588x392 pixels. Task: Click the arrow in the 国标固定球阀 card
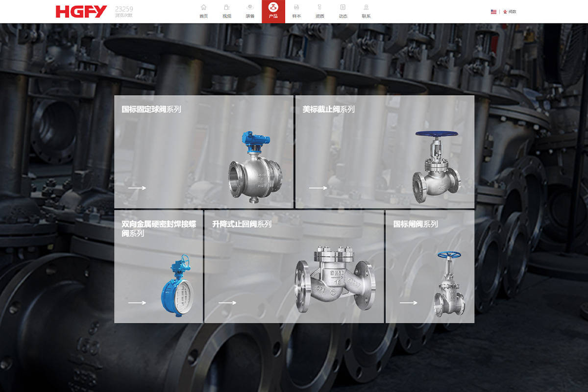click(x=137, y=188)
